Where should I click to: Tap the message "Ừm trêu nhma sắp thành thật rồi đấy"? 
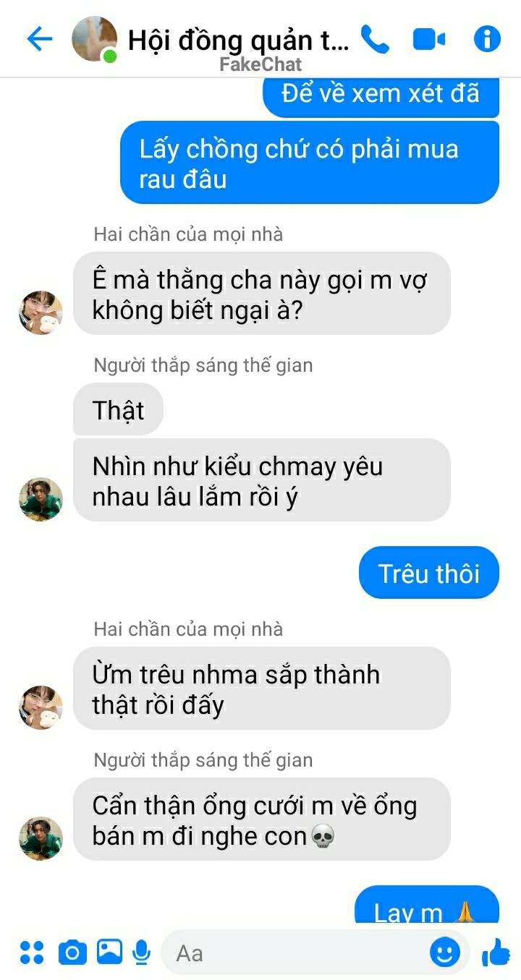click(262, 689)
